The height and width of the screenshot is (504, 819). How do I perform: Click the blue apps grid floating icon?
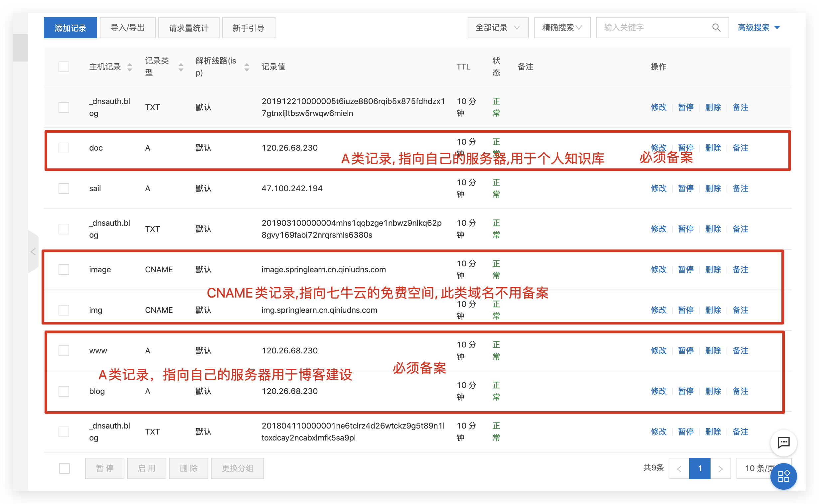[x=783, y=476]
